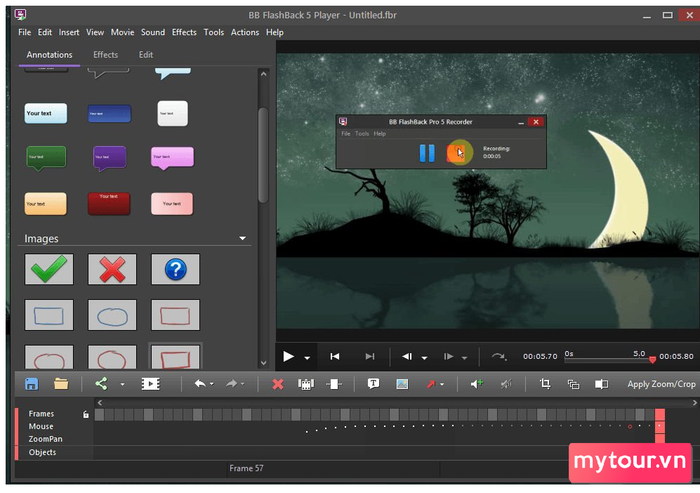Step back one frame
The width and height of the screenshot is (700, 493).
point(407,356)
